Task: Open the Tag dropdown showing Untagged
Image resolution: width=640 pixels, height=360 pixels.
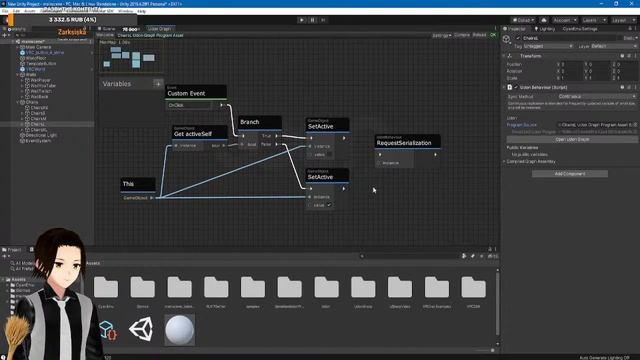Action: tap(548, 47)
